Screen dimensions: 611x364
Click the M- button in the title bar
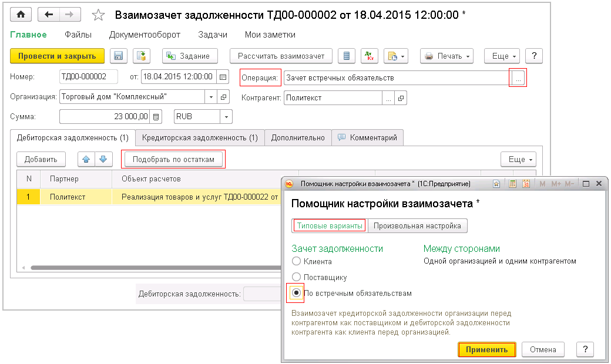(x=569, y=184)
